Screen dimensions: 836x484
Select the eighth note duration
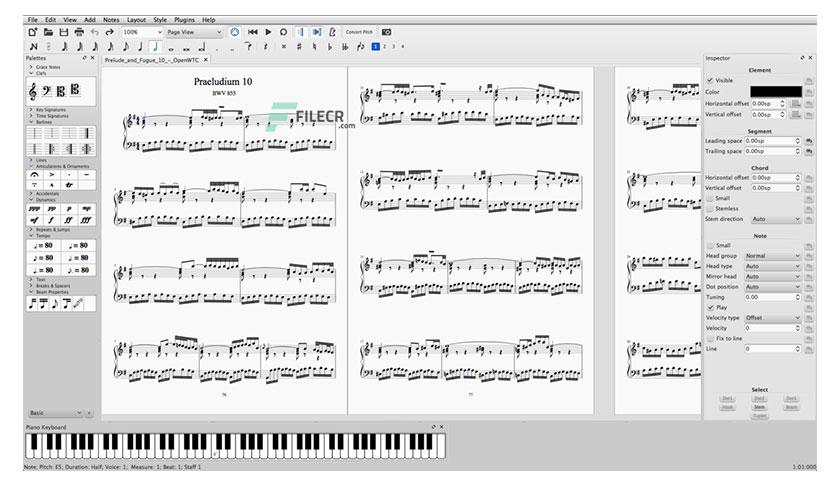tap(125, 47)
